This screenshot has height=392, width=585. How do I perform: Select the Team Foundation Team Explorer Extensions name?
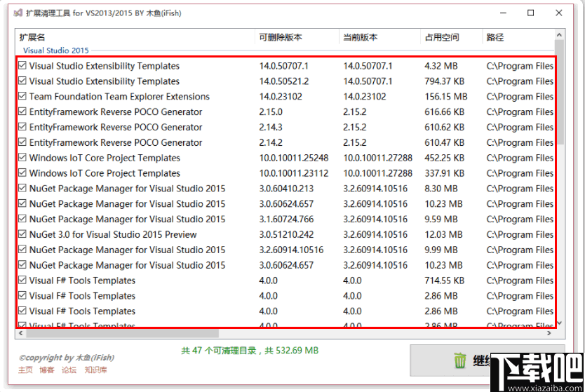click(119, 97)
